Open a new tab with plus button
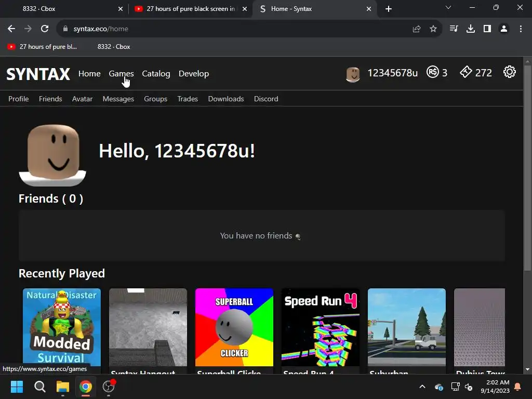The width and height of the screenshot is (532, 399). coord(389,9)
